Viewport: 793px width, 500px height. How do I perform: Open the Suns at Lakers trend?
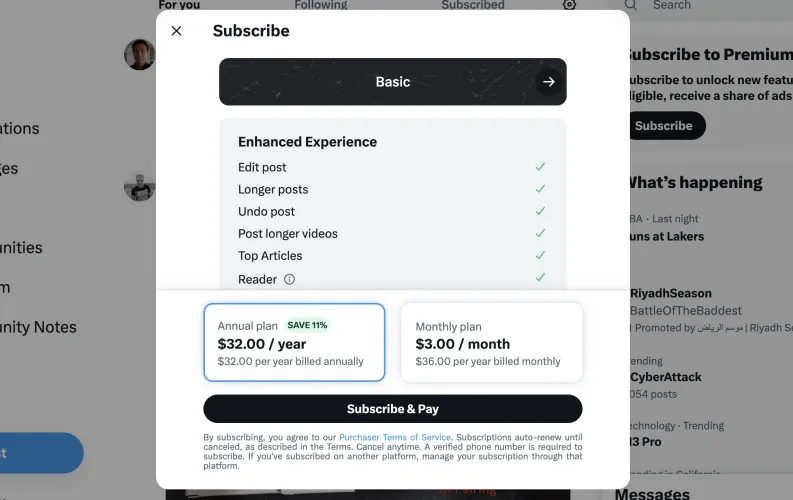[666, 237]
